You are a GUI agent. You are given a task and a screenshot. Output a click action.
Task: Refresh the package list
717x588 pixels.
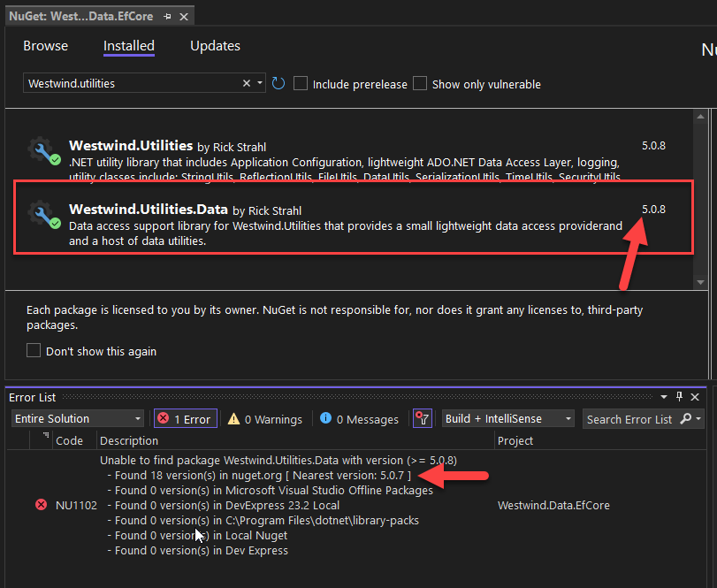[x=278, y=83]
